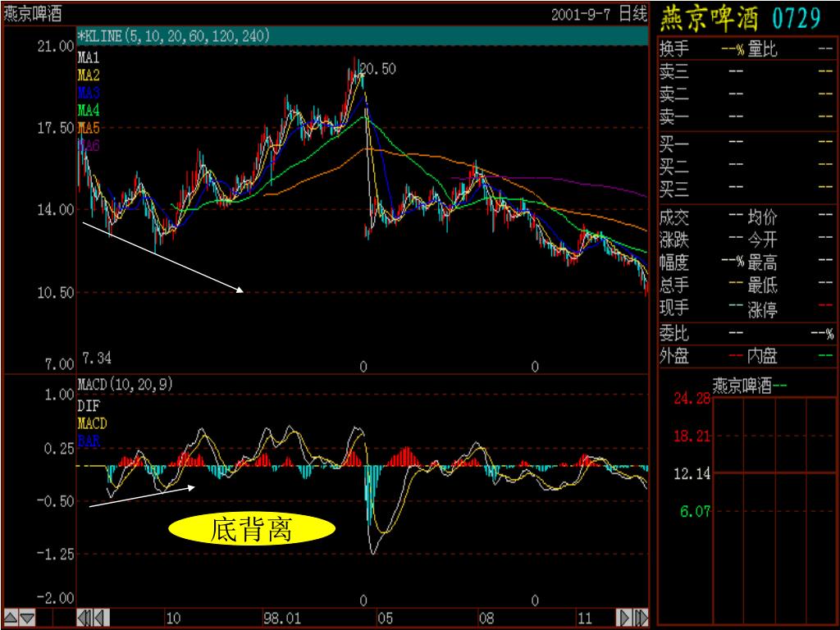Click the 7.34 low price label

pos(97,358)
